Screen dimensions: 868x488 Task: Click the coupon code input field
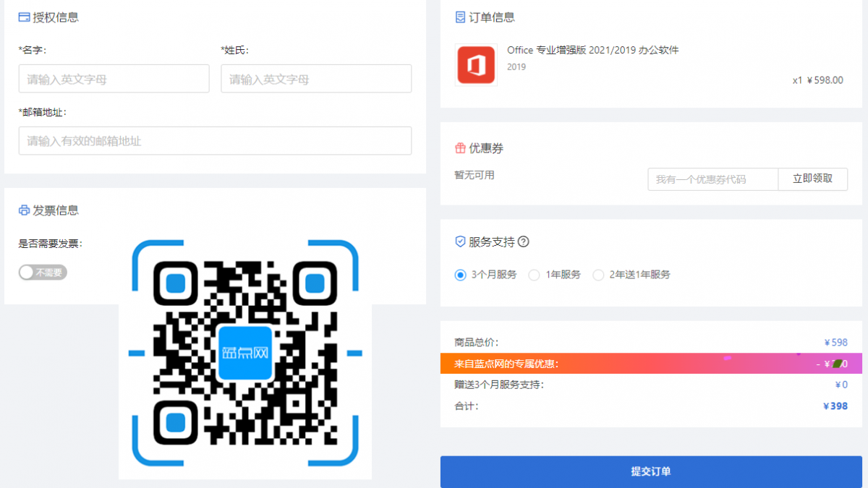[x=712, y=179]
